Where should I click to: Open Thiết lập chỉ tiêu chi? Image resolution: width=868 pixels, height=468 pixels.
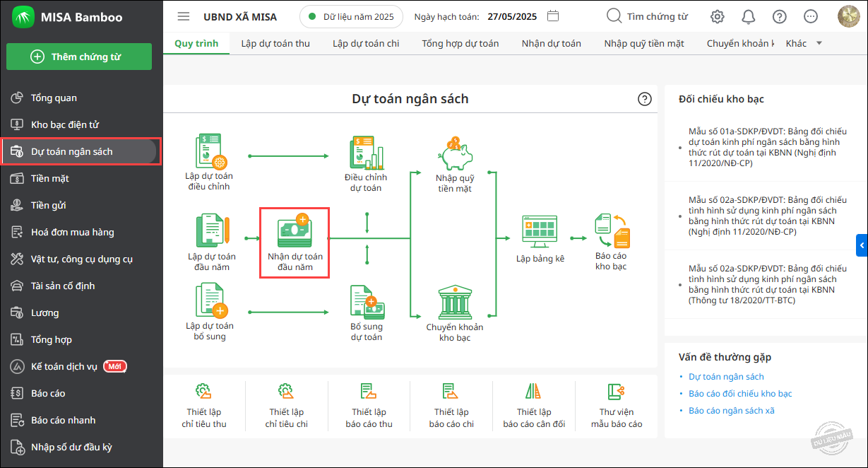287,406
